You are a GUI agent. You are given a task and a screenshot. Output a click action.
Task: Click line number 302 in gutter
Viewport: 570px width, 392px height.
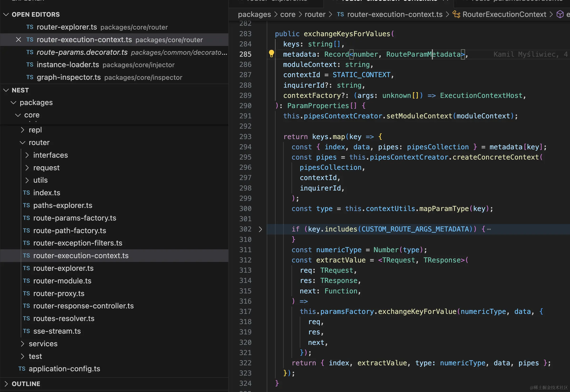[245, 229]
